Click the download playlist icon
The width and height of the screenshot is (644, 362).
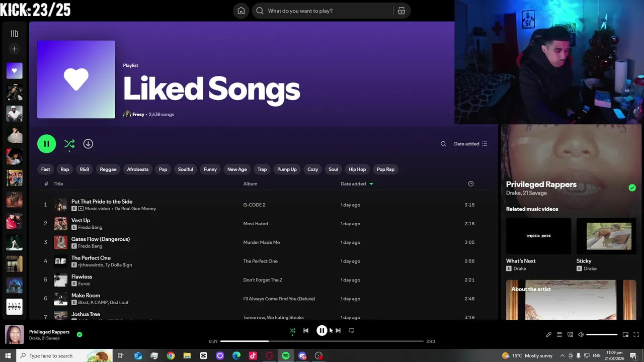pyautogui.click(x=88, y=144)
